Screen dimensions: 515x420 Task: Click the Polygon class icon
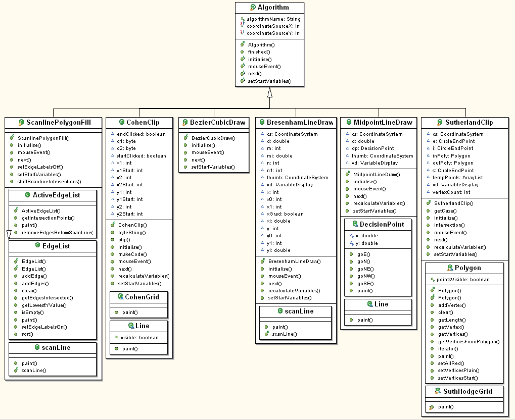point(450,268)
